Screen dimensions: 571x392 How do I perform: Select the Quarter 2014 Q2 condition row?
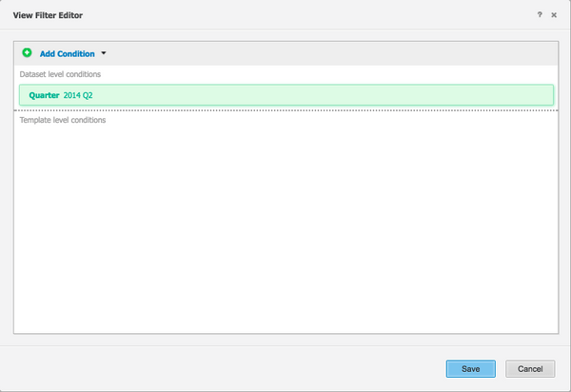click(286, 95)
